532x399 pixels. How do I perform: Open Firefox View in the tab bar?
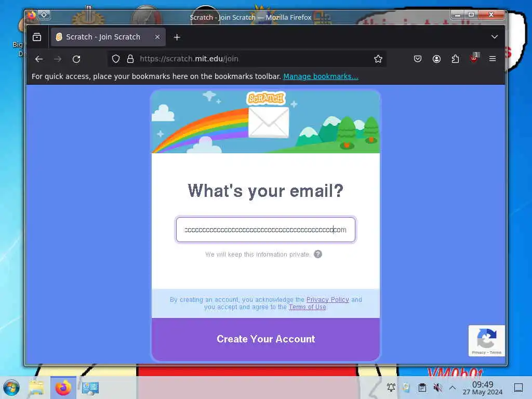(x=37, y=37)
